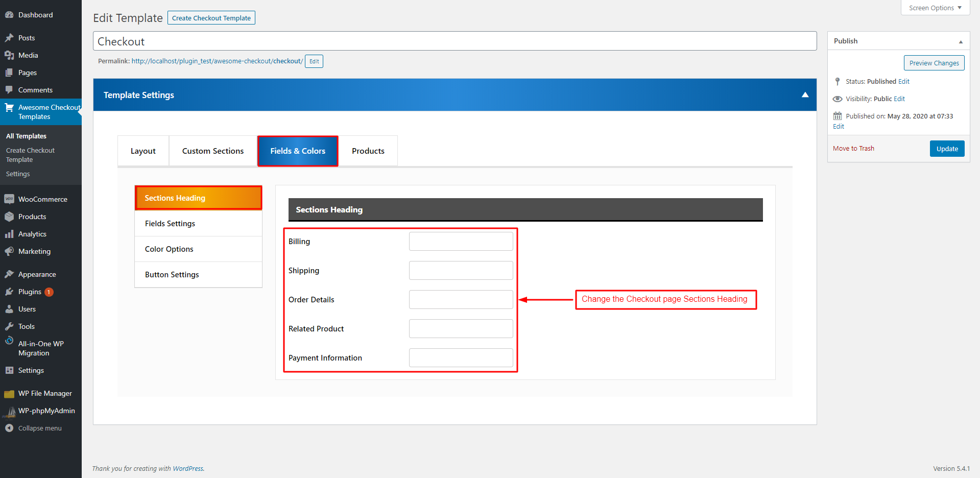Click the Tools wrench icon
Image resolution: width=980 pixels, height=478 pixels.
[x=9, y=326]
